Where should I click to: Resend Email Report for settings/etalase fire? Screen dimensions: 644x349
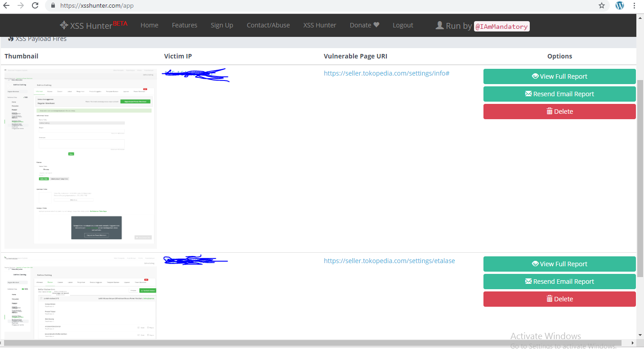[559, 282]
